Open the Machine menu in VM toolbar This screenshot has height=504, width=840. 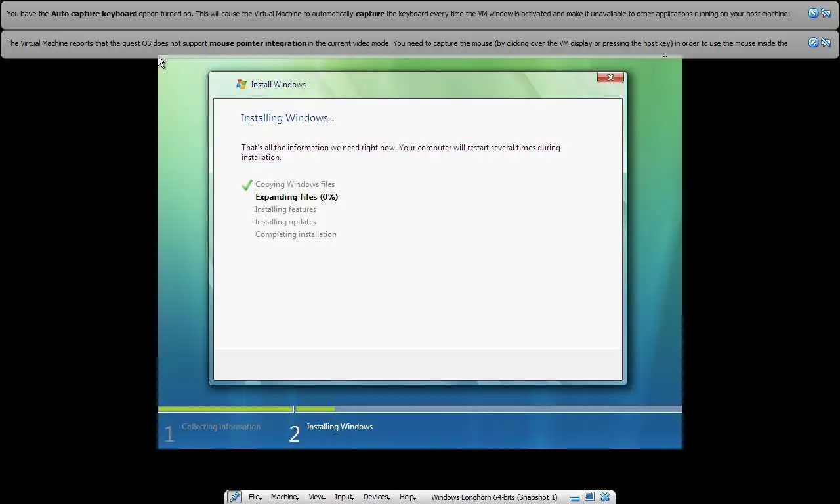point(285,497)
